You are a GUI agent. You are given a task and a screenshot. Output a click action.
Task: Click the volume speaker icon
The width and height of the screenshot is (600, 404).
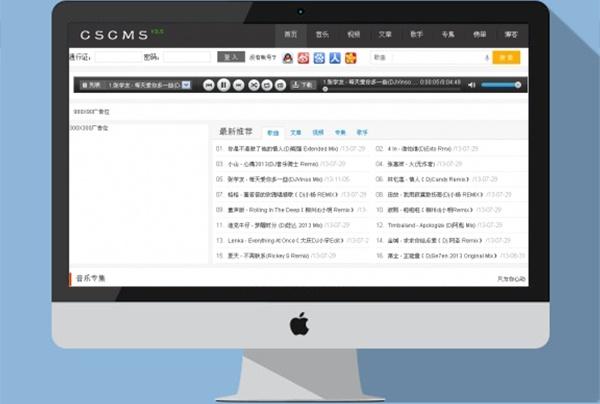[x=472, y=85]
